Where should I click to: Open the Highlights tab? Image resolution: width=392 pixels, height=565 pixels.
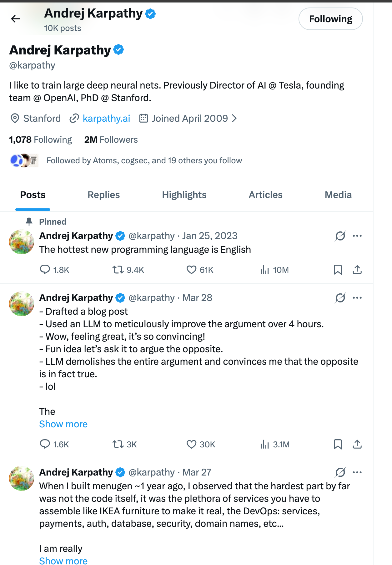(x=184, y=195)
